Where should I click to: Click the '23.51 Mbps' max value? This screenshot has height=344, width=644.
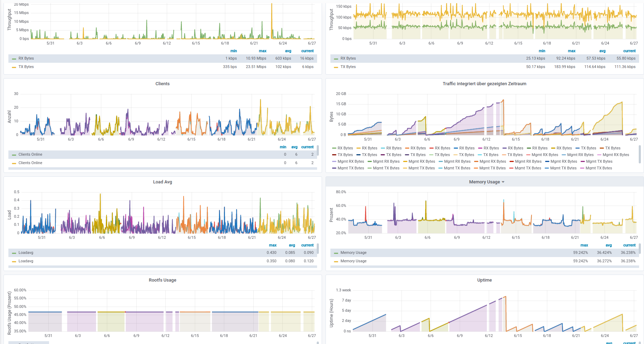(x=256, y=67)
